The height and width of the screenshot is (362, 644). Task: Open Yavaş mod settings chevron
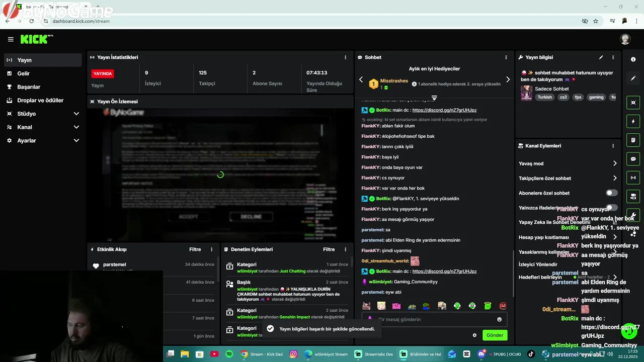coord(614,163)
